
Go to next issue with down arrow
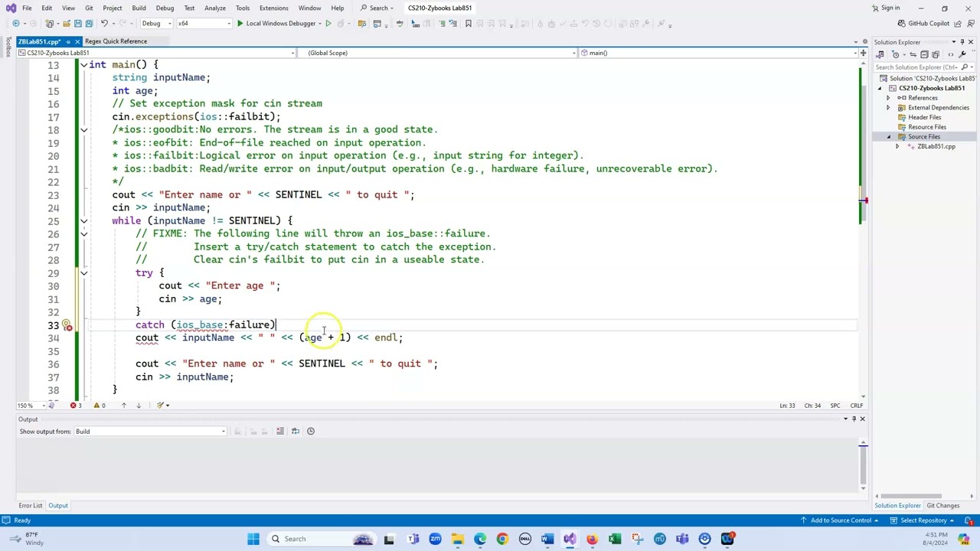[139, 406]
